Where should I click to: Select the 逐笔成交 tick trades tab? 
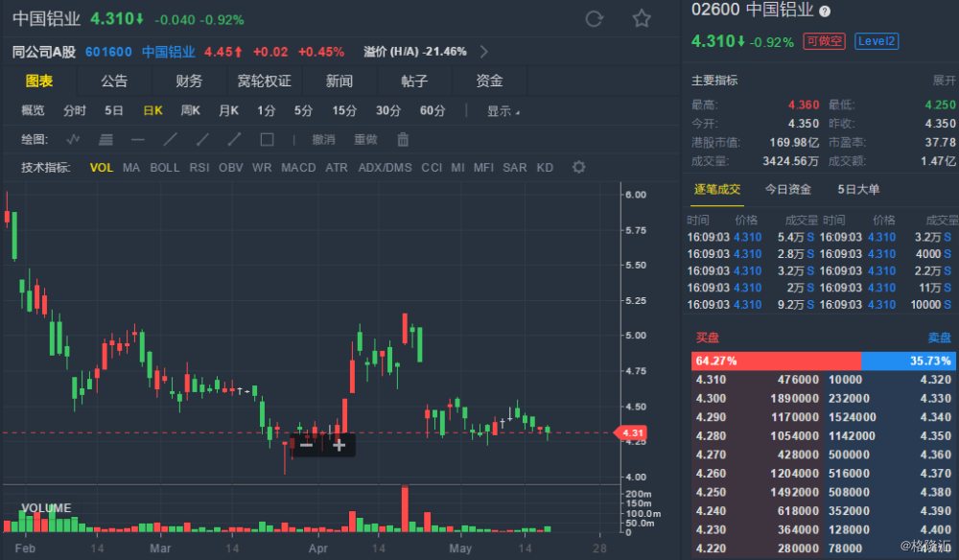716,190
